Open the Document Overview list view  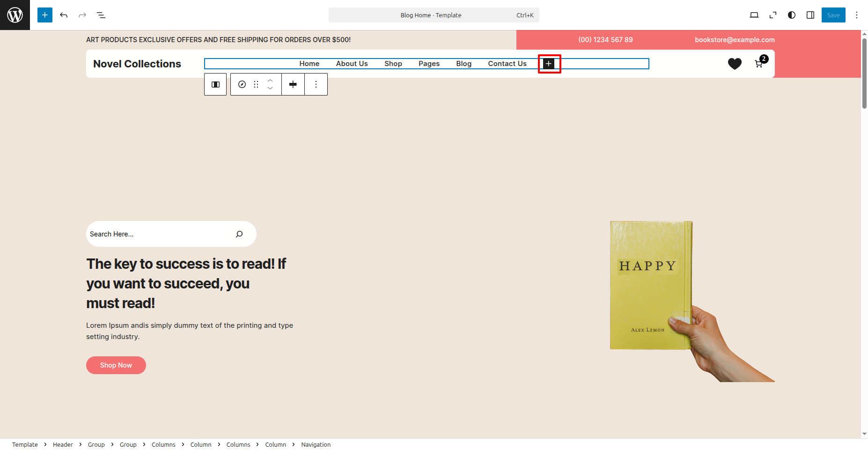click(101, 15)
